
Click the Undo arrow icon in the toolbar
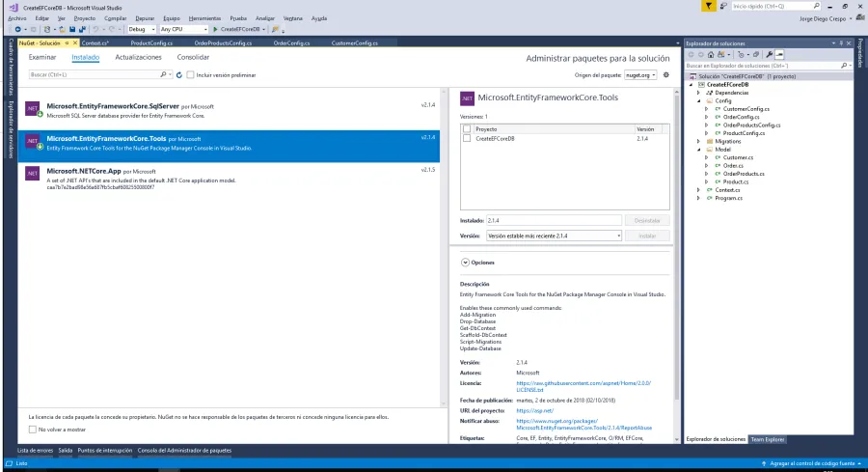click(95, 29)
